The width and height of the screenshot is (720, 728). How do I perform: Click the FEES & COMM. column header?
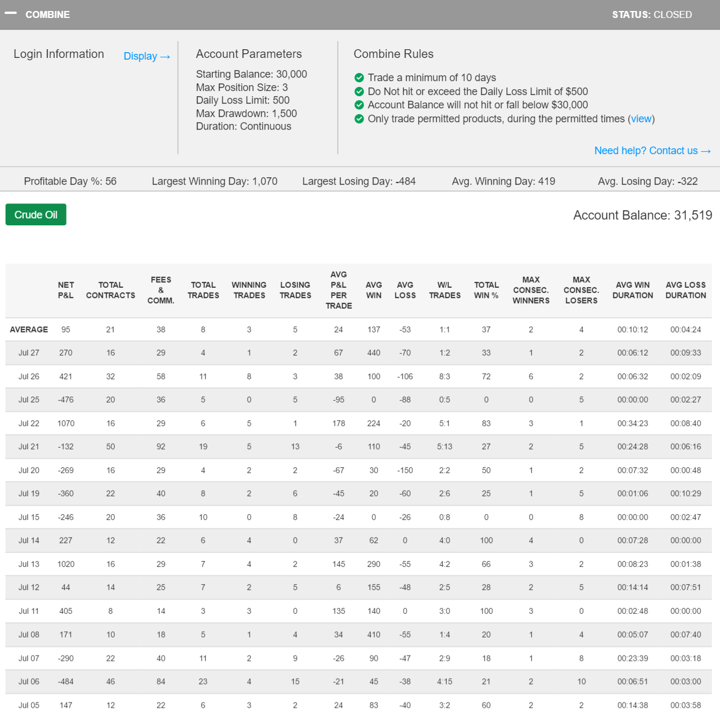(x=161, y=290)
